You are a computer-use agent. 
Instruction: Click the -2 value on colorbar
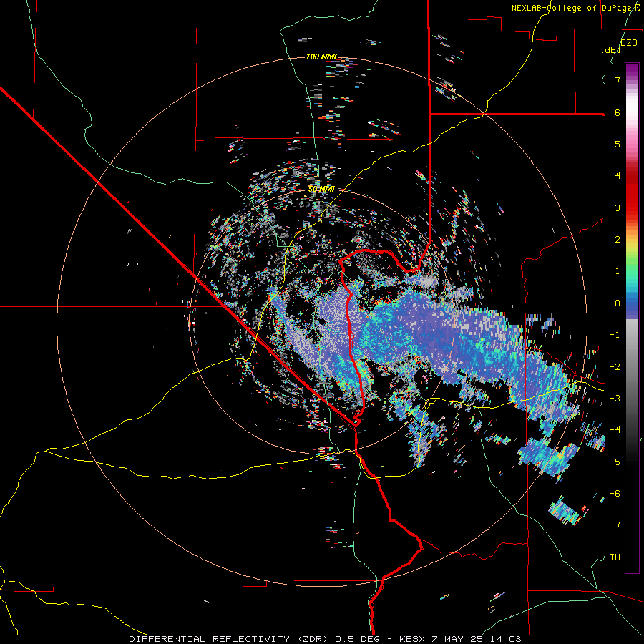(x=615, y=367)
